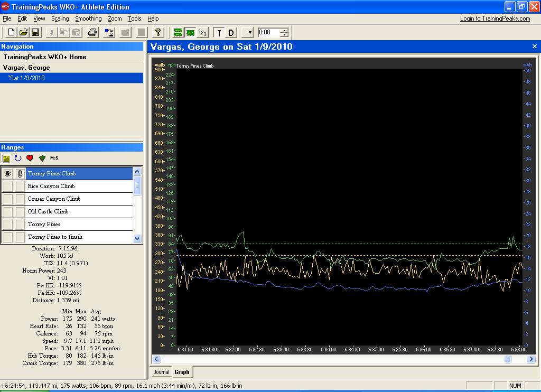This screenshot has width=541, height=392.
Task: Click the green peak icon in Ranges
Action: coord(42,158)
